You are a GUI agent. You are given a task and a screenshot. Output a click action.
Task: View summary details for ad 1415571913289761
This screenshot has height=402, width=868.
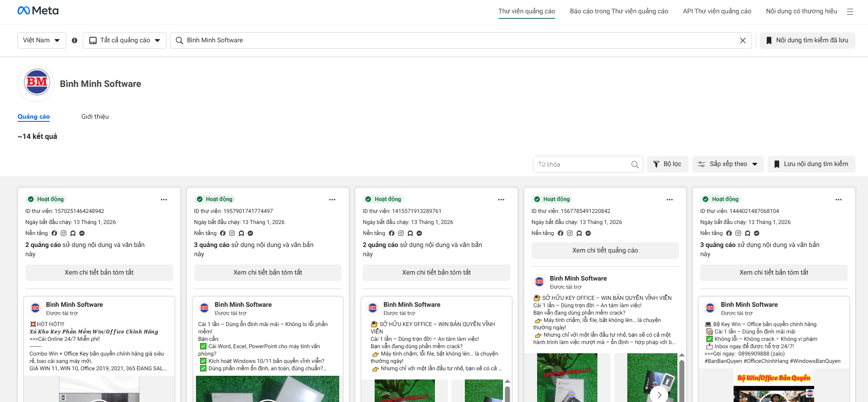tap(436, 272)
